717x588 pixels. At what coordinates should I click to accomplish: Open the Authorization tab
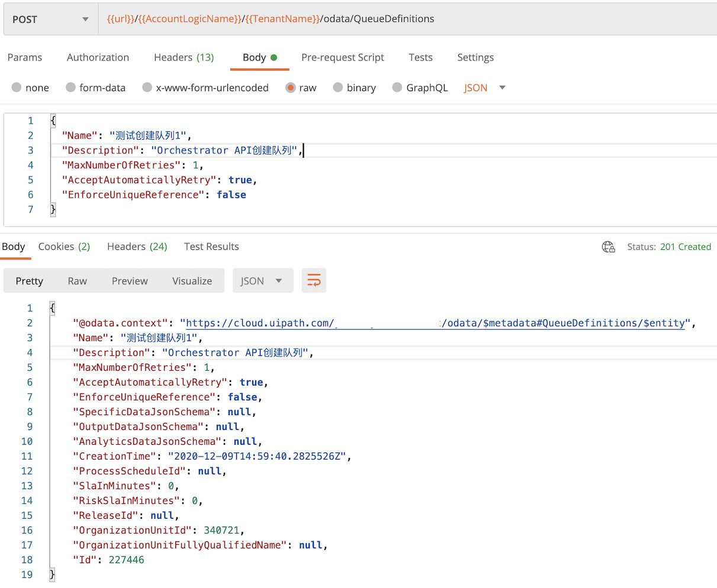pyautogui.click(x=98, y=57)
